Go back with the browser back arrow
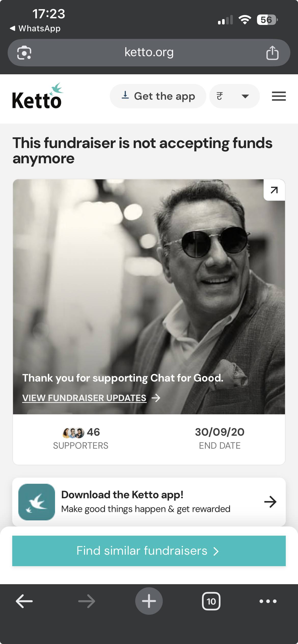Screen dimensions: 298x644 24,601
